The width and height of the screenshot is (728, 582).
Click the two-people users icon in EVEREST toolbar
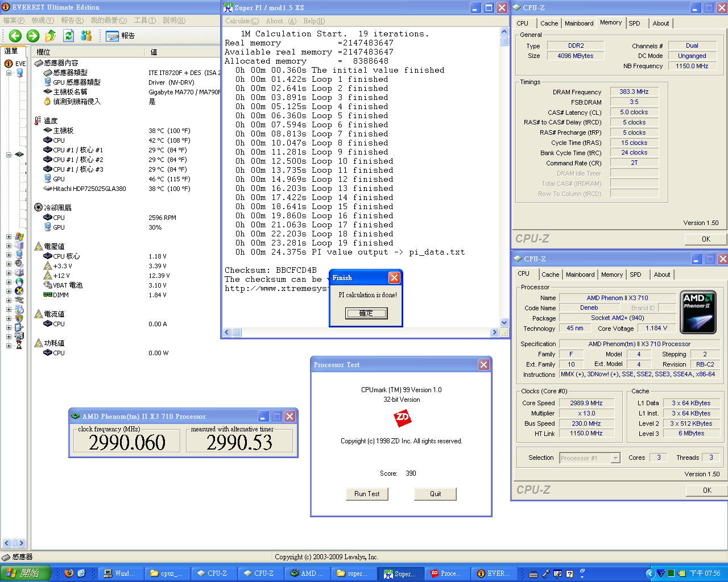pos(86,36)
